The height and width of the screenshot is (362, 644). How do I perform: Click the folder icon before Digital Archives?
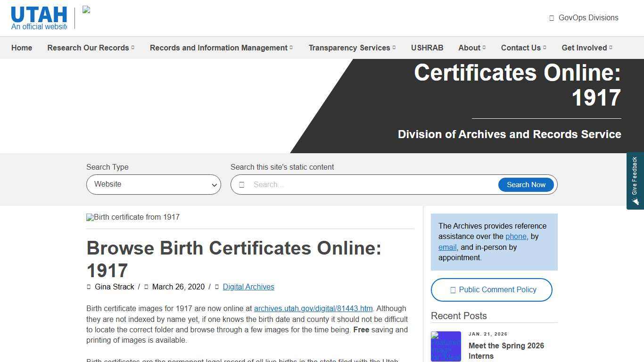click(x=217, y=287)
